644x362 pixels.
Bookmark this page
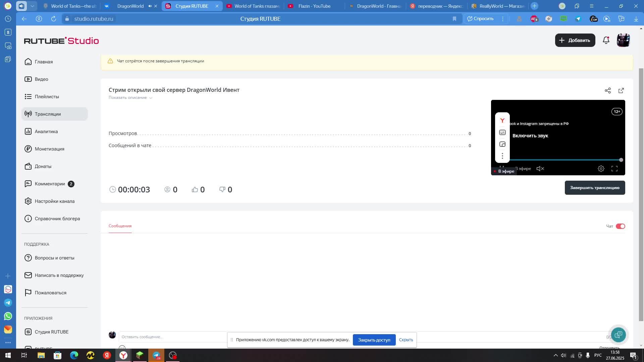click(x=454, y=19)
